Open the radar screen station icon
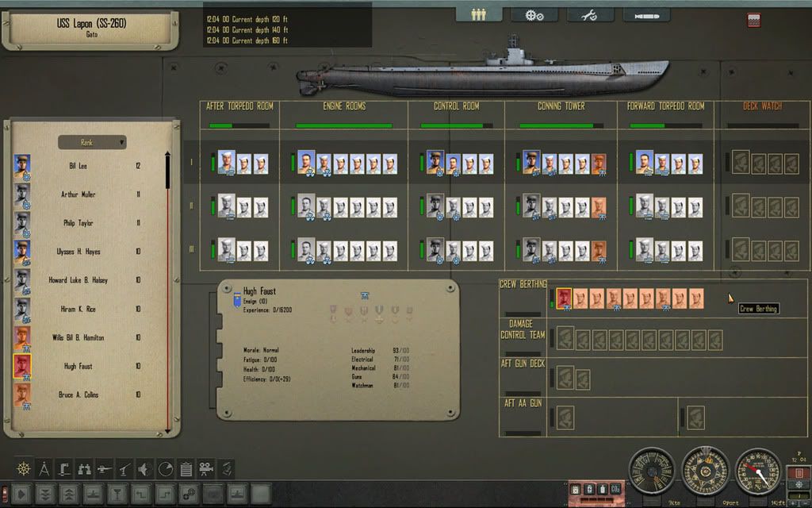The height and width of the screenshot is (508, 812). click(165, 469)
